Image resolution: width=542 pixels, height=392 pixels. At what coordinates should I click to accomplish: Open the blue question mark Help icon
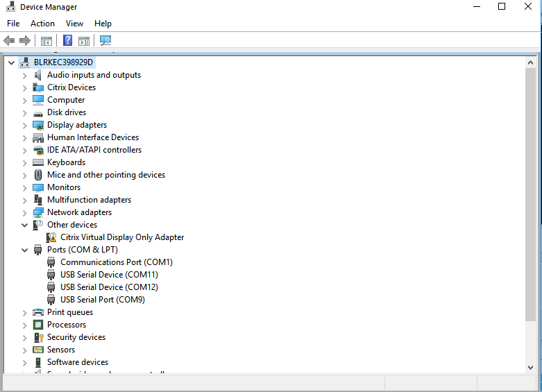point(68,40)
